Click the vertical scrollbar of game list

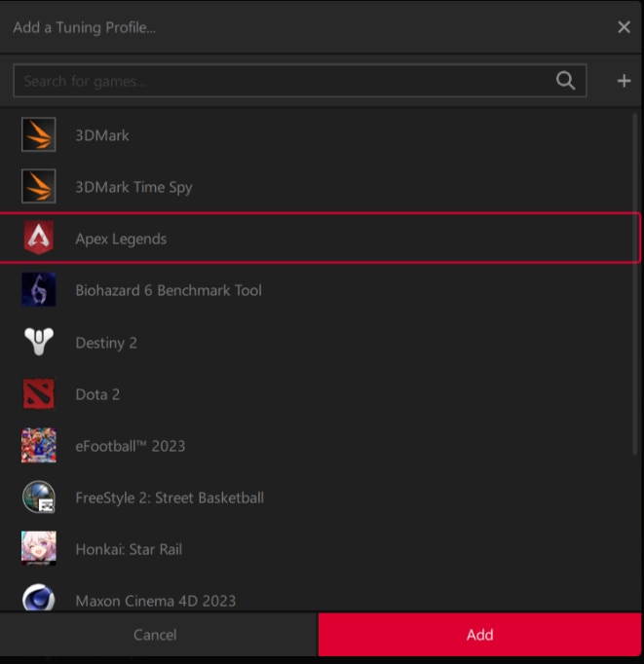pos(634,283)
